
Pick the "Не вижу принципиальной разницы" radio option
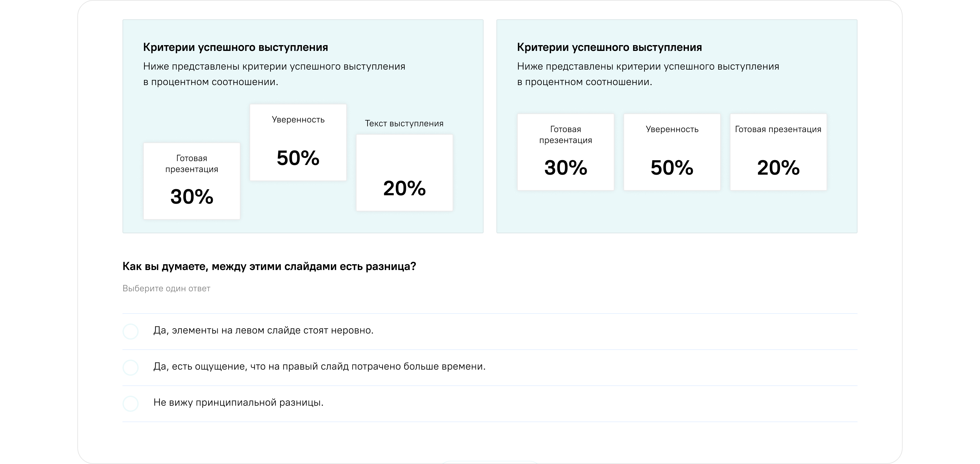point(131,403)
